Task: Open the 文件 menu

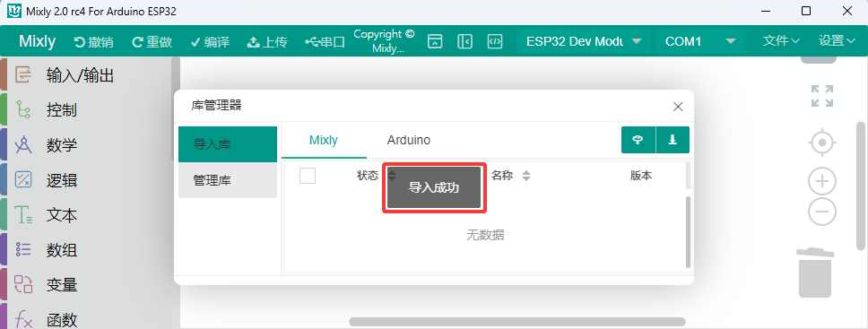Action: [x=781, y=41]
